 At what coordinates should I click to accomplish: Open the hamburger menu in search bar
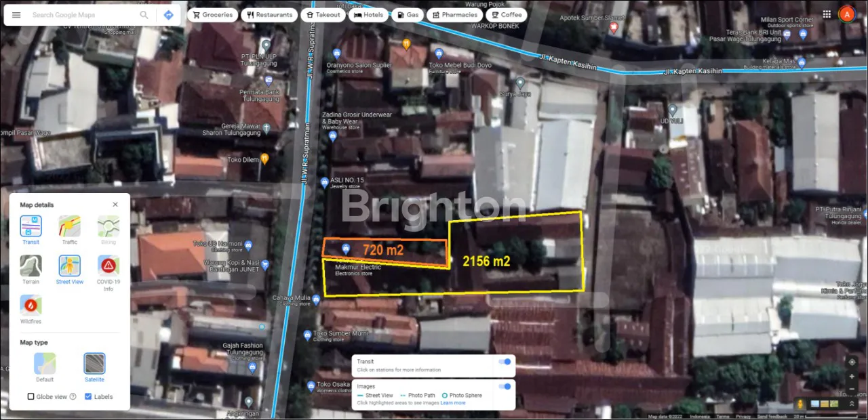click(x=16, y=15)
